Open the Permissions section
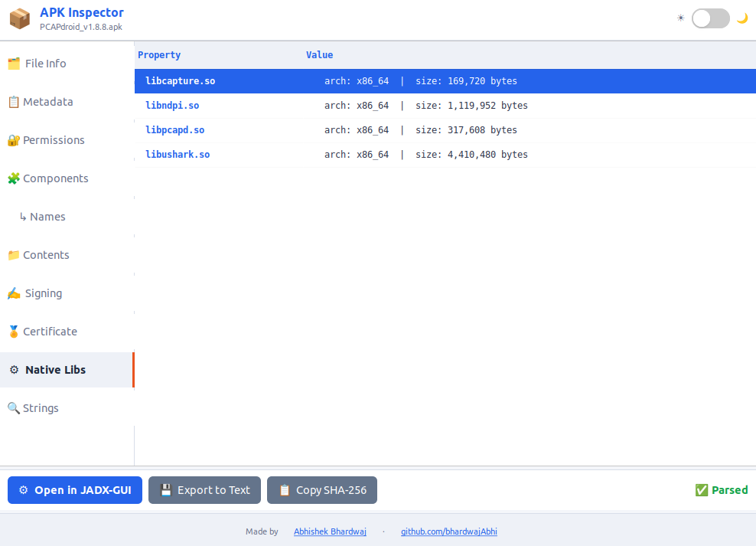Screen dimensions: 756x546 click(x=67, y=140)
